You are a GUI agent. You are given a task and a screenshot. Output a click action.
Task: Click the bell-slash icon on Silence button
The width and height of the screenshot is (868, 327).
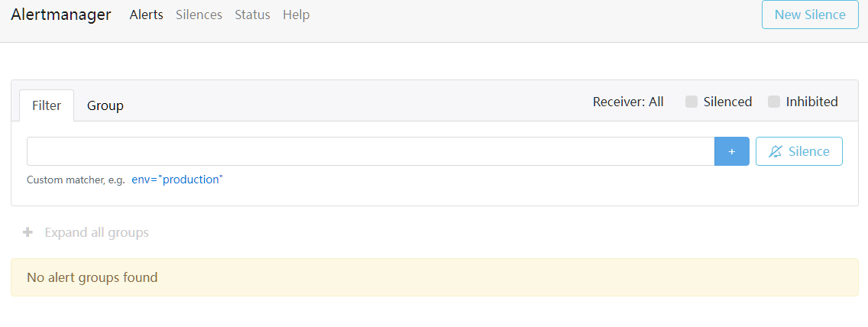point(776,151)
